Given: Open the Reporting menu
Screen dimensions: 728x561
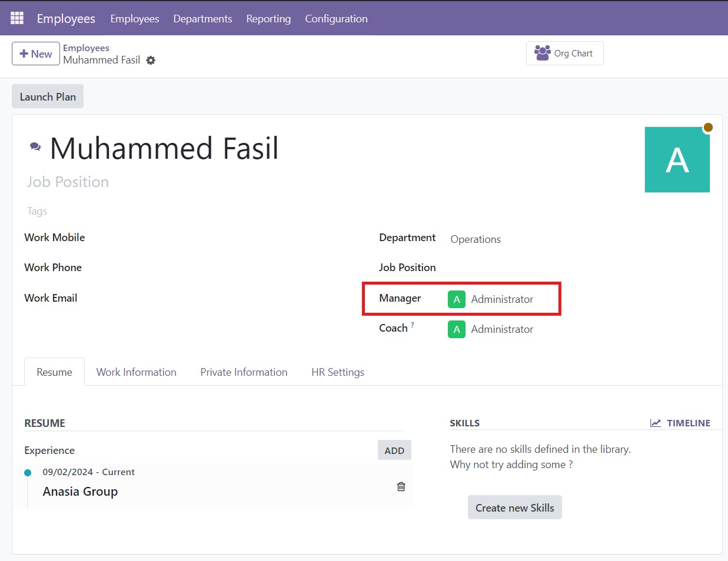Looking at the screenshot, I should point(268,19).
